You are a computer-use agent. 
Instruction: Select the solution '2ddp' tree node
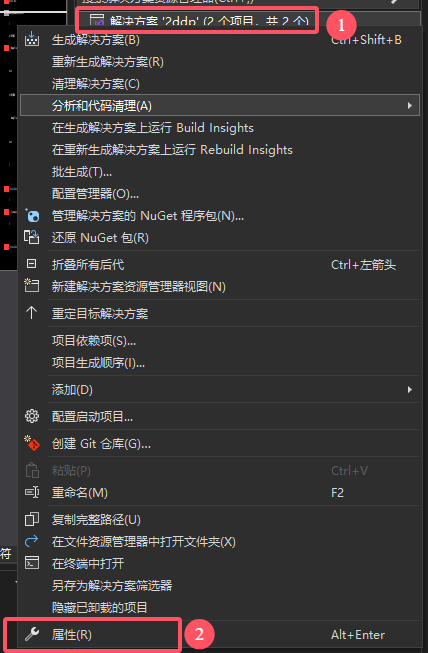[199, 20]
